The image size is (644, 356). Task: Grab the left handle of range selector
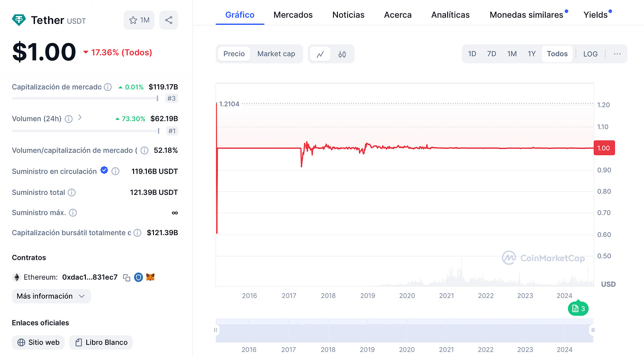click(x=216, y=330)
